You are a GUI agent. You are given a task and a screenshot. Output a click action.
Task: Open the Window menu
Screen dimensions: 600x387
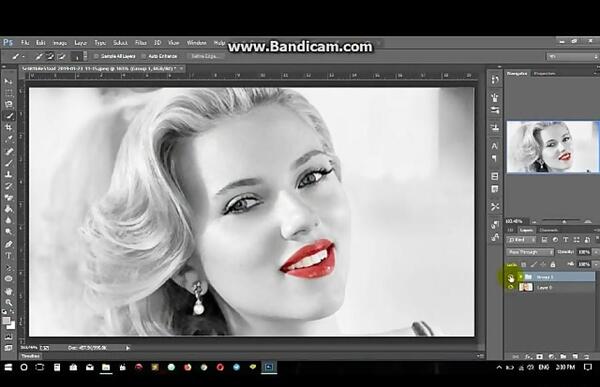(196, 42)
